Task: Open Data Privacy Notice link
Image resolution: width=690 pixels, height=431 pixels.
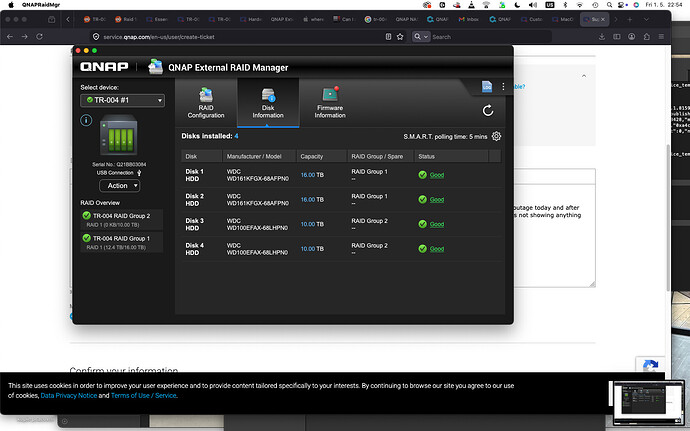Action: [x=69, y=395]
